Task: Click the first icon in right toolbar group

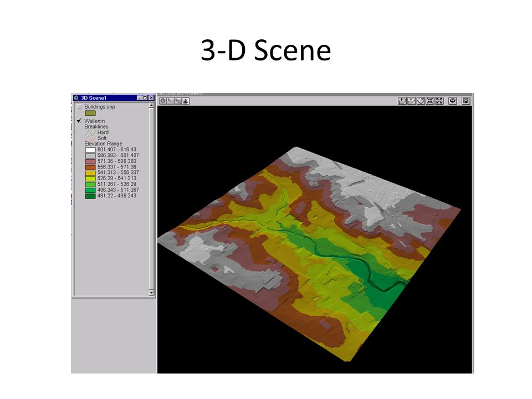Action: (x=402, y=101)
